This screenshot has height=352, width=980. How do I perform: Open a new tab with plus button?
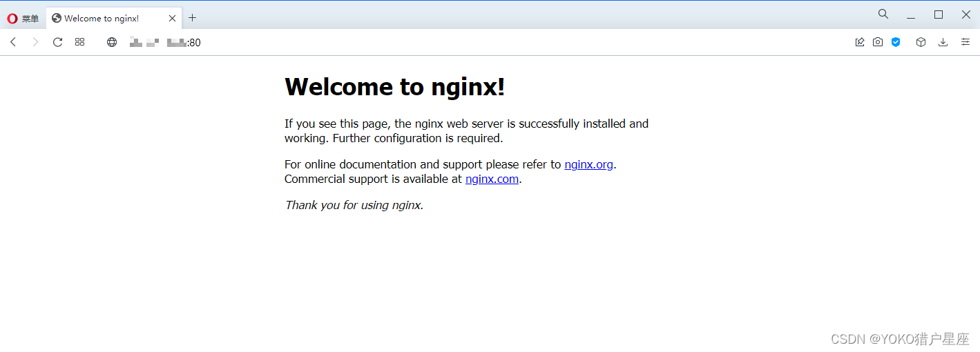(x=193, y=18)
